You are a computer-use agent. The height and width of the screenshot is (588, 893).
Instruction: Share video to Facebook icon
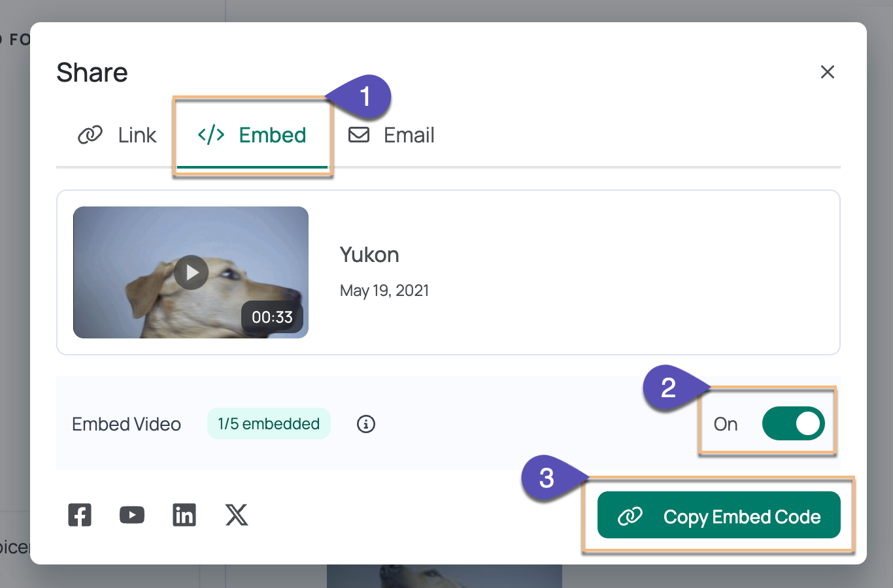point(80,515)
